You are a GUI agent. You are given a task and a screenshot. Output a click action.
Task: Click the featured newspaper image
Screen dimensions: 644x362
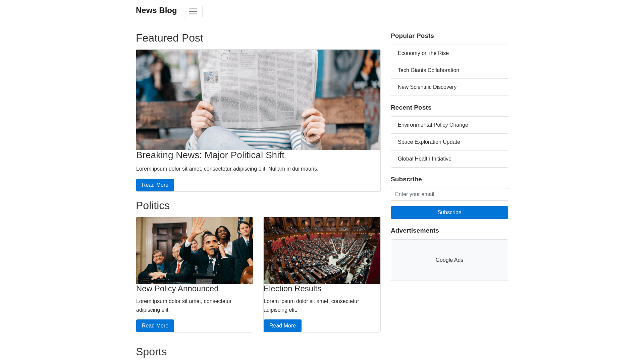pos(258,100)
